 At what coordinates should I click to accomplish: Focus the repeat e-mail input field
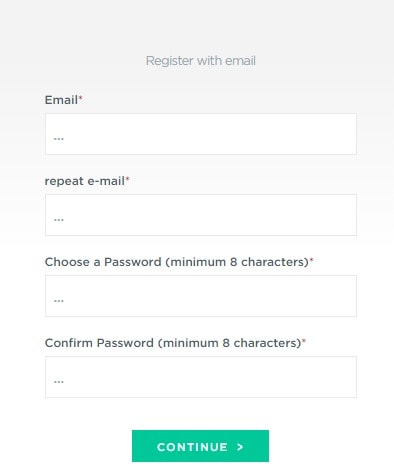click(x=201, y=215)
